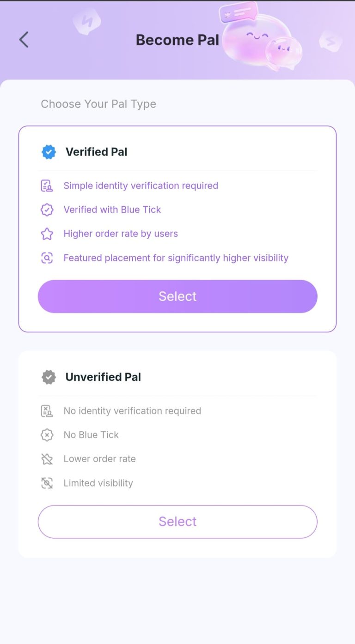Tap the identity verification required icon
Image resolution: width=355 pixels, height=644 pixels.
pyautogui.click(x=47, y=186)
